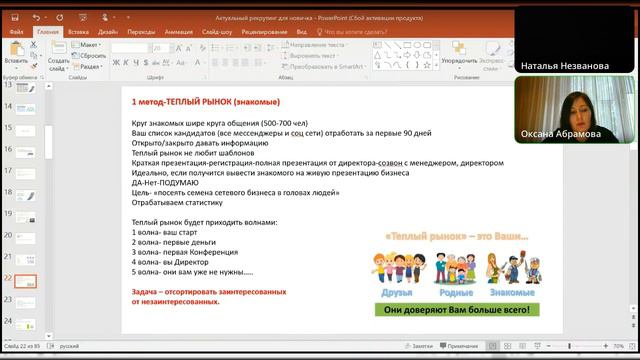This screenshot has width=640, height=360.
Task: Decrease font size with small A icon
Action: click(x=189, y=49)
